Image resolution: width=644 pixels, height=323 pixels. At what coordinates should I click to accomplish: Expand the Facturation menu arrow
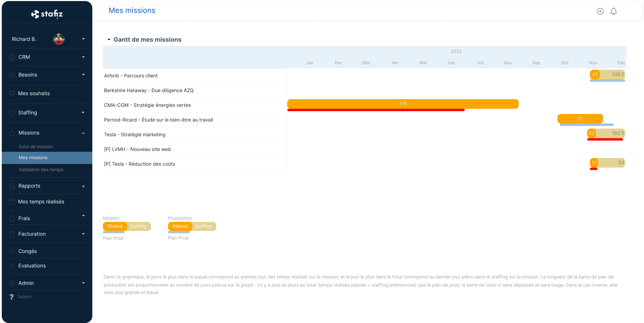point(83,234)
